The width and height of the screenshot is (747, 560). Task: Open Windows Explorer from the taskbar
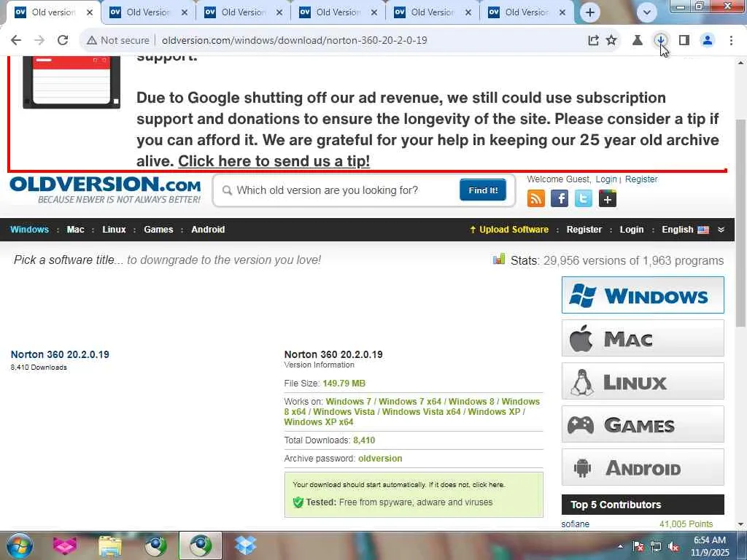pyautogui.click(x=109, y=545)
